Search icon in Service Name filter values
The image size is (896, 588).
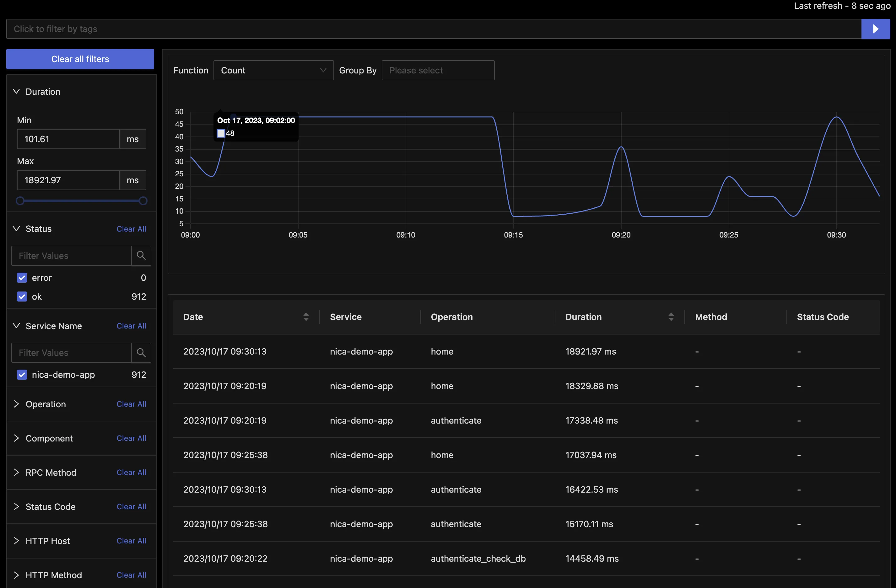point(141,352)
